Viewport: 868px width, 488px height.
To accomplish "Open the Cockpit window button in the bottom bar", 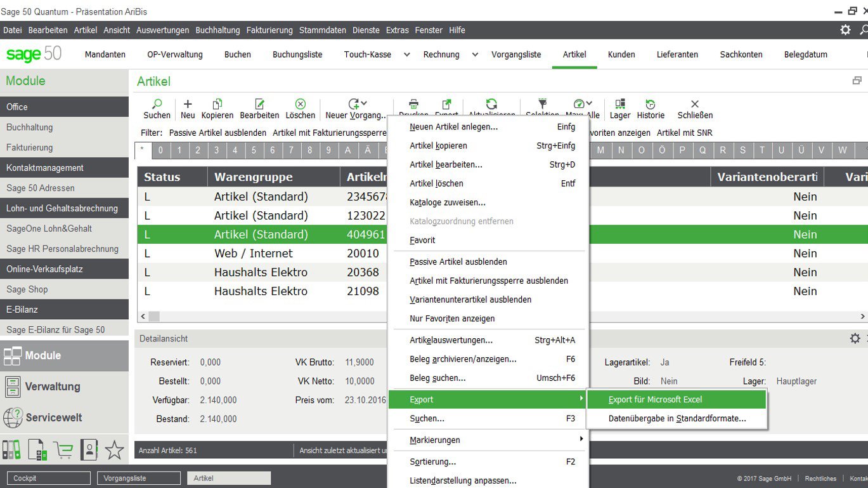I will pyautogui.click(x=49, y=478).
